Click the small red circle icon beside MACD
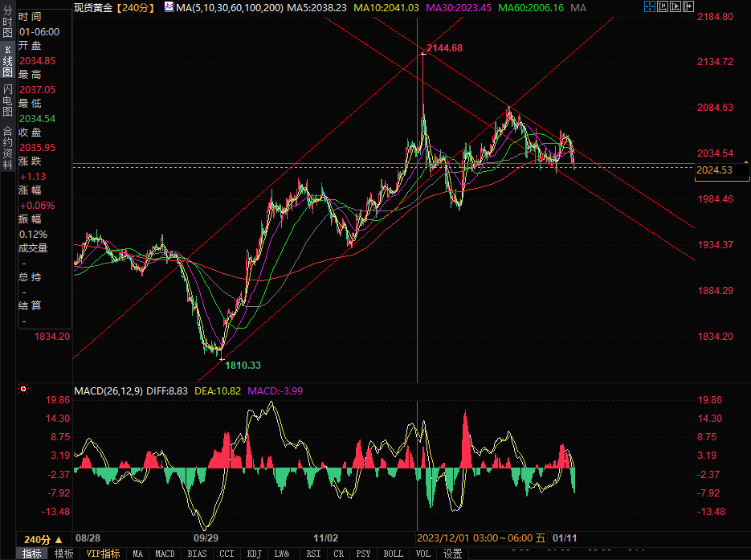The width and height of the screenshot is (751, 560). point(22,390)
